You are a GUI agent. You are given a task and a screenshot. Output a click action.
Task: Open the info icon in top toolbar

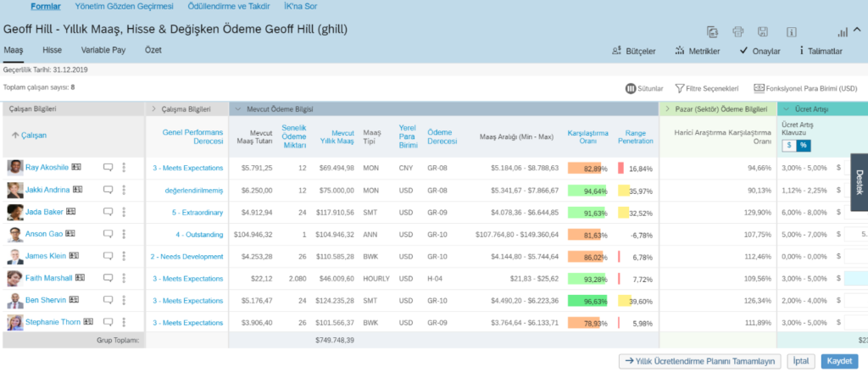(x=791, y=32)
